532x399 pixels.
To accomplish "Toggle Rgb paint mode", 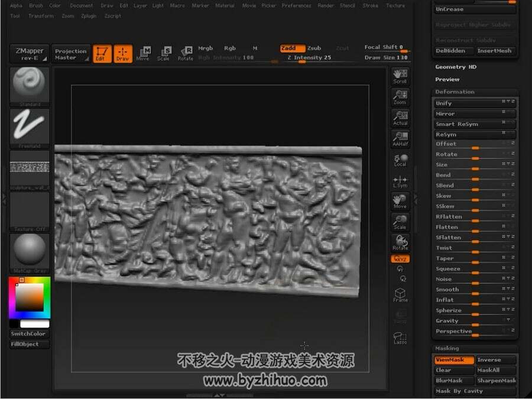I will click(x=230, y=48).
